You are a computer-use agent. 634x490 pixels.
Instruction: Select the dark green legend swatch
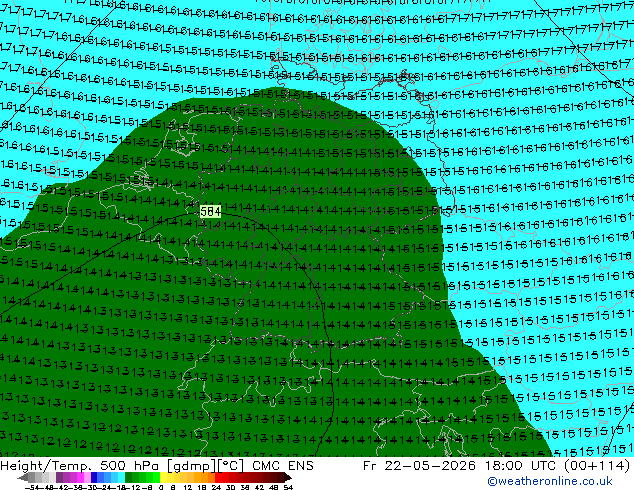tap(129, 477)
